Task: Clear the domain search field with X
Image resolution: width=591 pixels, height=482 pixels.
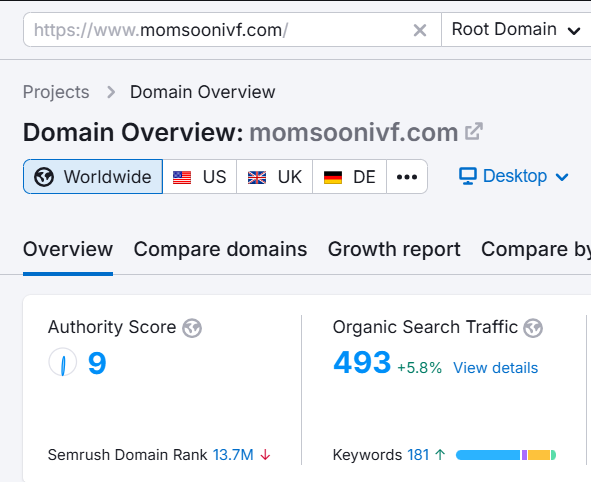Action: tap(420, 30)
